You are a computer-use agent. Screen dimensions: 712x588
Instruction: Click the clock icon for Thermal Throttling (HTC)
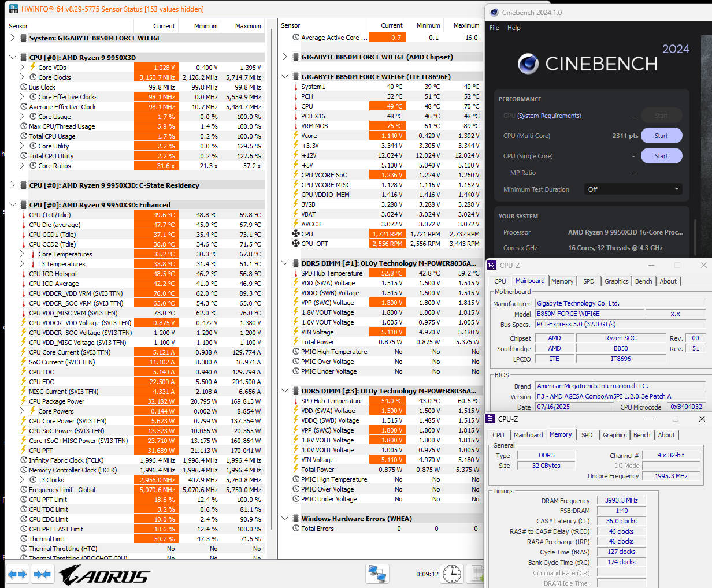[x=24, y=549]
